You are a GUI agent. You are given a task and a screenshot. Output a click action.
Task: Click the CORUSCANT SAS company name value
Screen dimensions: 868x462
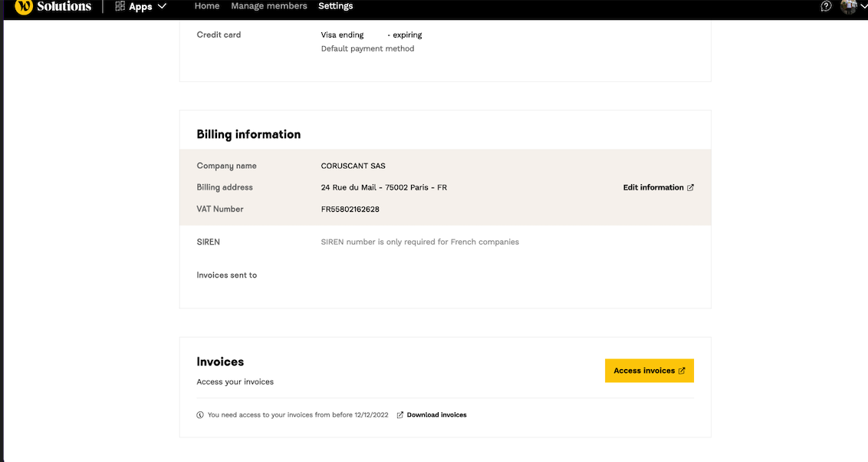353,166
